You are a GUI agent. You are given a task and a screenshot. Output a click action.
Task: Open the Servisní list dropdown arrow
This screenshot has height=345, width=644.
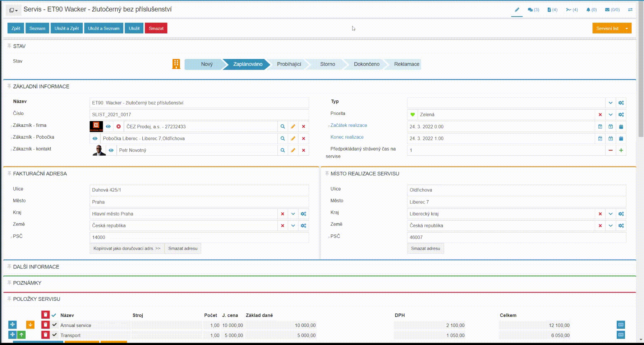point(627,28)
